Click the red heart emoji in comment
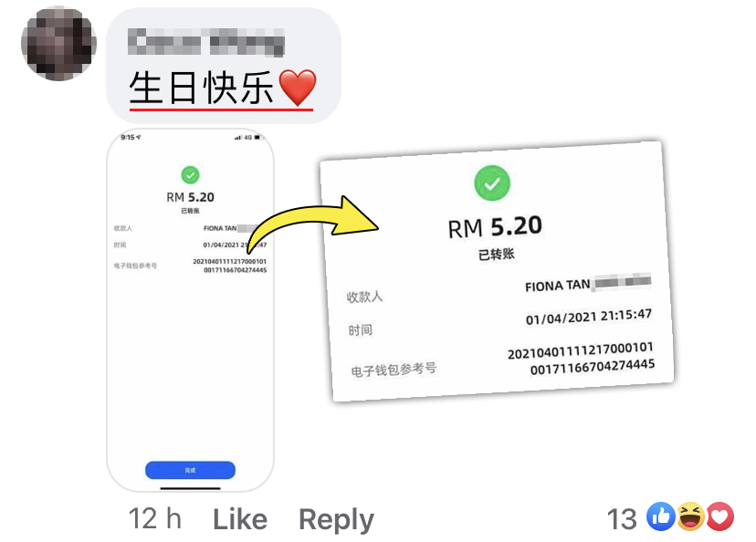The image size is (756, 542). pos(298,88)
